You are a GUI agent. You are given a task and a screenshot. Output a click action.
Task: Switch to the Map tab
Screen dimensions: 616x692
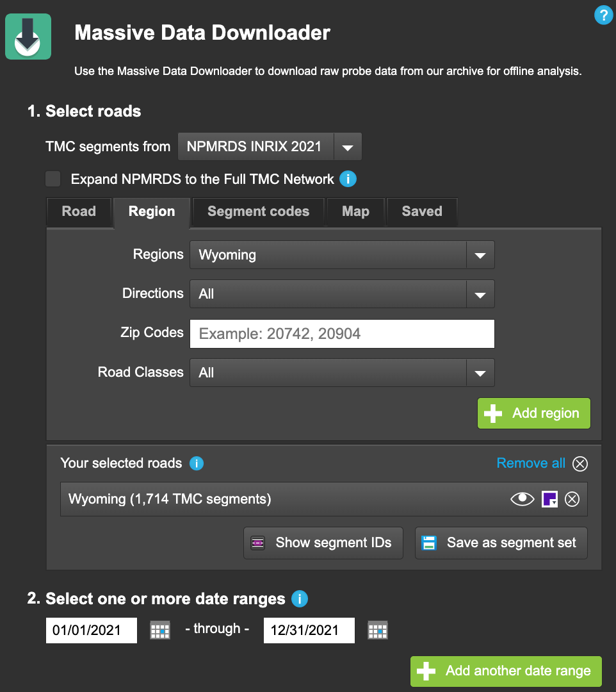coord(355,211)
